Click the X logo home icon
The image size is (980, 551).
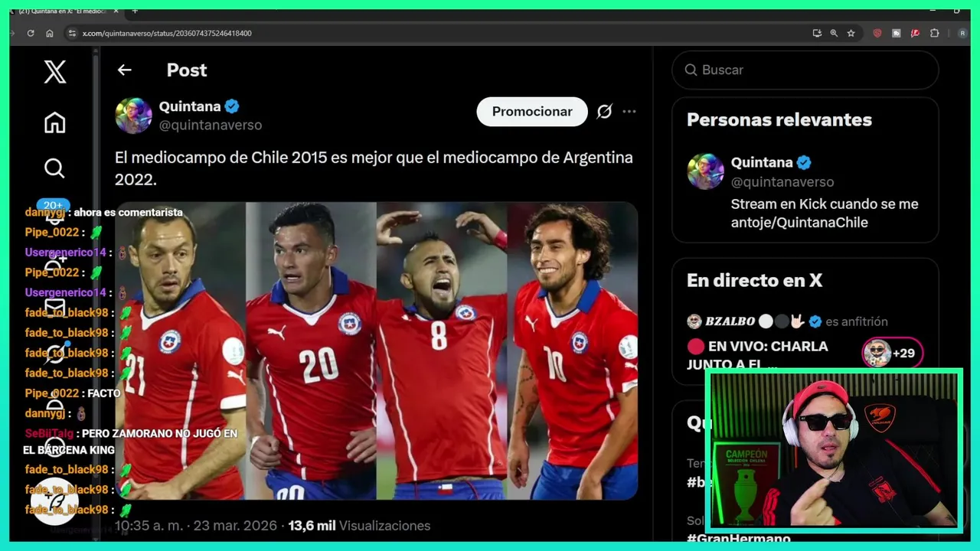coord(54,72)
